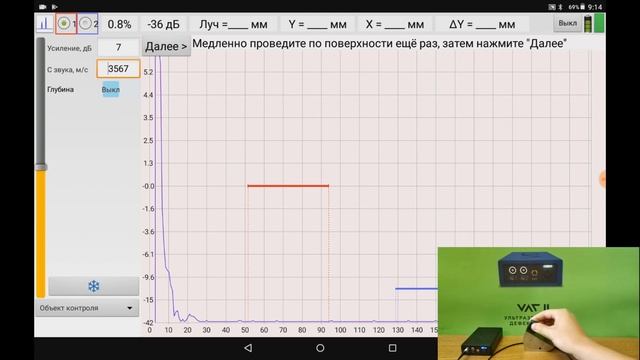Tap the 9:14 clock in status bar
640x360 pixels.
[595, 7]
